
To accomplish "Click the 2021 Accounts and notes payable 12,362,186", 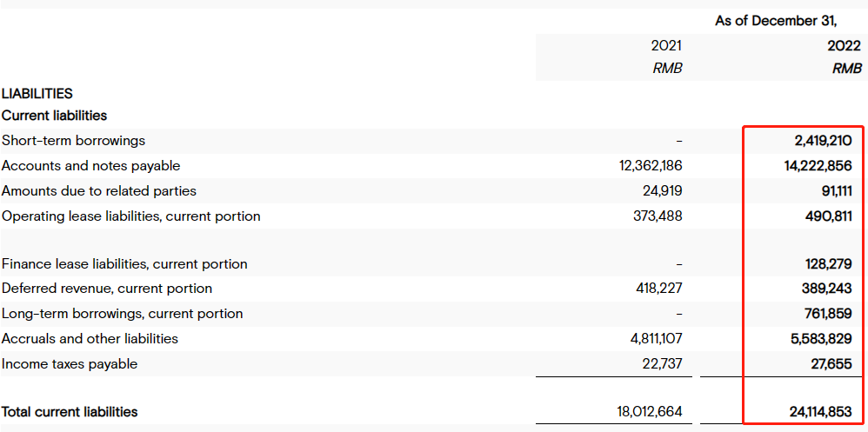I will [x=650, y=165].
